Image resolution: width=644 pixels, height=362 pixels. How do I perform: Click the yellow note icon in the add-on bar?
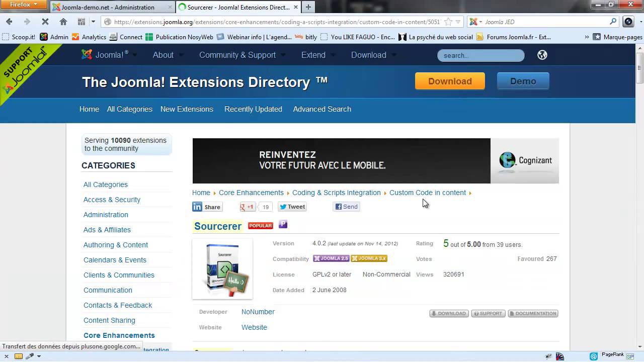coord(19,356)
